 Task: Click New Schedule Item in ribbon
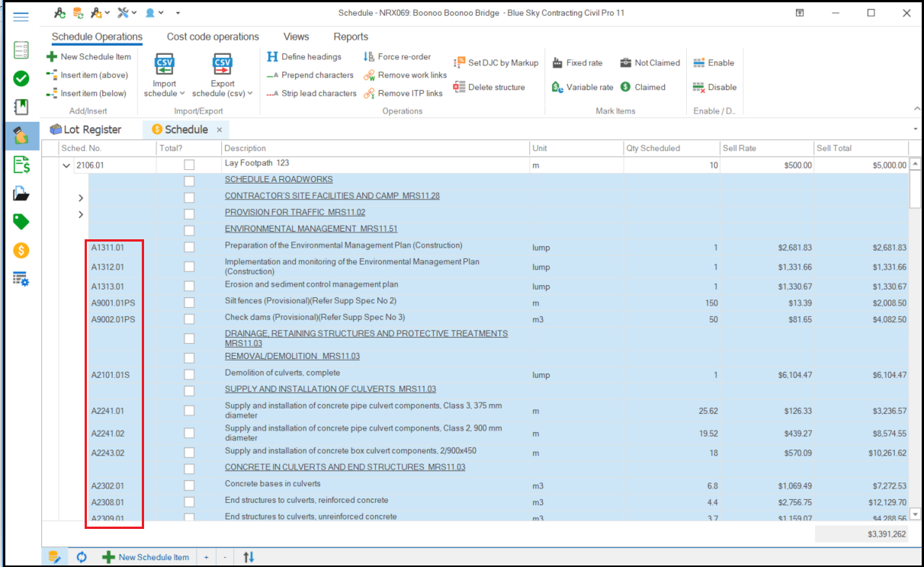point(88,56)
